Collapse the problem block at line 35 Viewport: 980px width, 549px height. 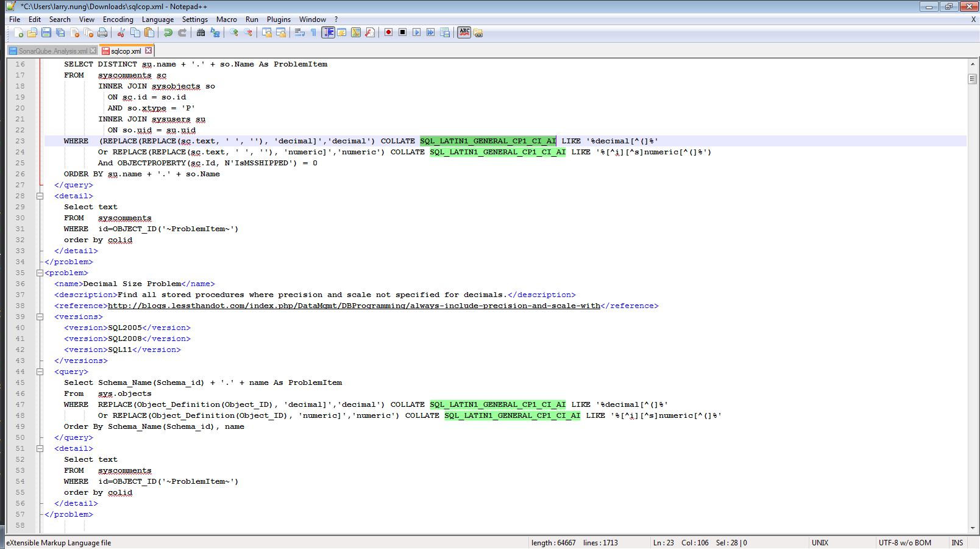[x=40, y=273]
